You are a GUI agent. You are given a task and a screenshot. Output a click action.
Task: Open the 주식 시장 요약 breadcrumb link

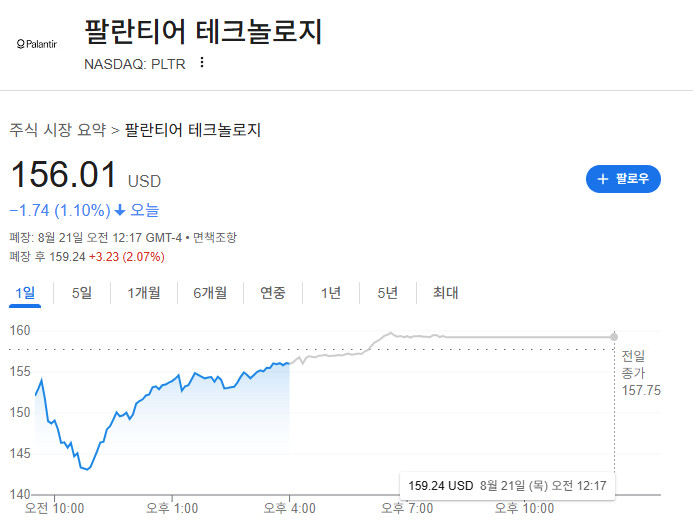58,130
